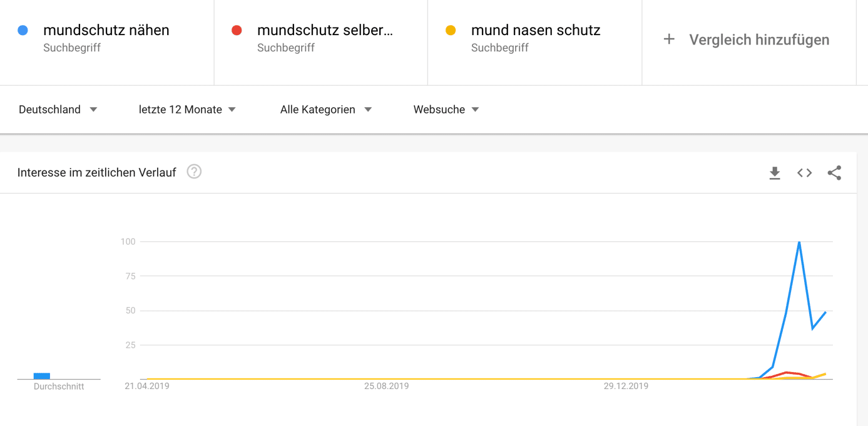
Task: Click Vergleich hinzufügen
Action: [759, 39]
